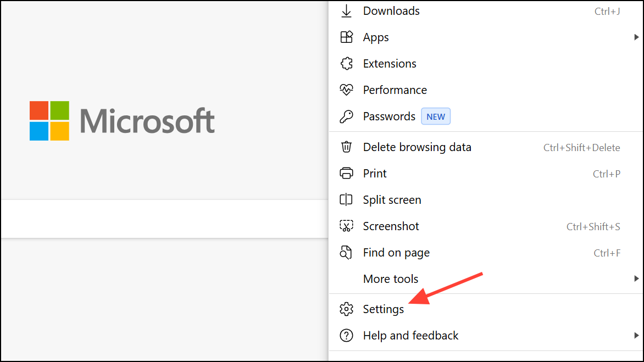Click the Performance heartbeat icon
The width and height of the screenshot is (644, 362).
[346, 90]
